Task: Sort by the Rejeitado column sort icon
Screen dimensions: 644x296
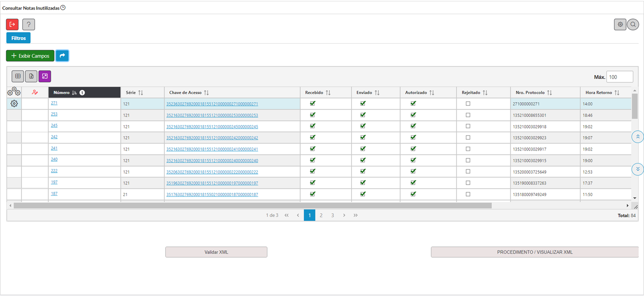Action: pos(485,93)
